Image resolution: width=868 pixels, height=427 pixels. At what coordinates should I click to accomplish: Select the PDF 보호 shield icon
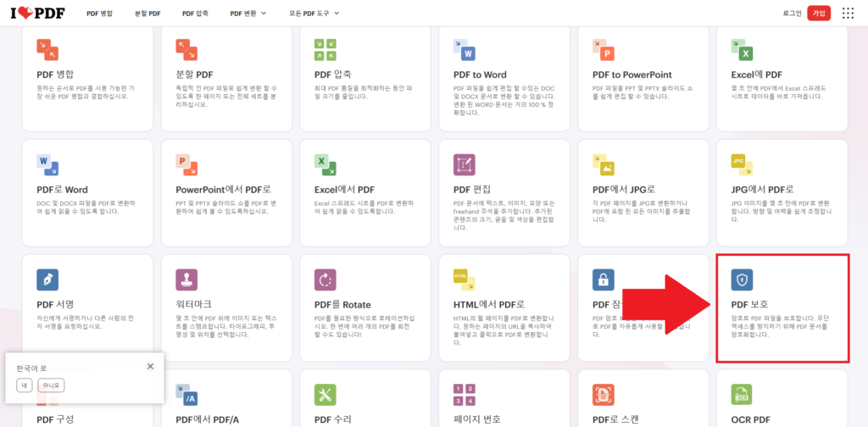(x=742, y=280)
